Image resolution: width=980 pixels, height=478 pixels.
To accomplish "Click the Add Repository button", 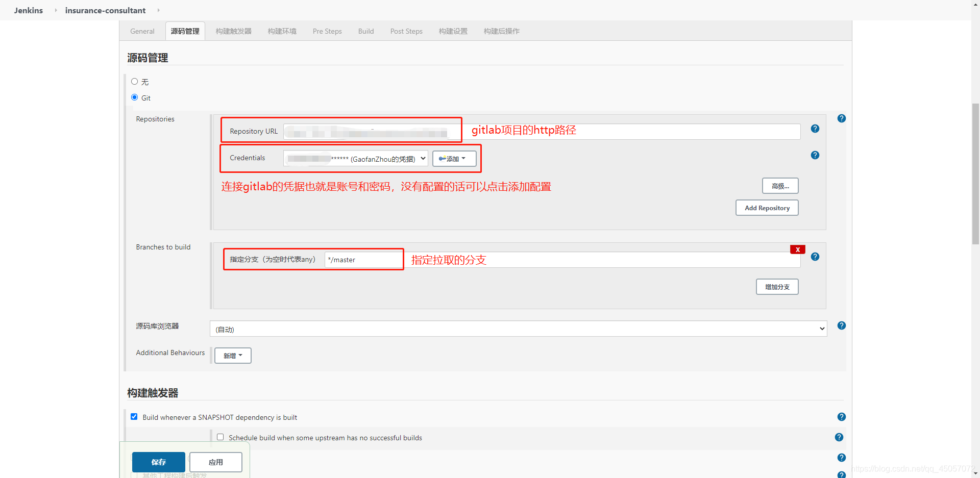I will click(x=767, y=208).
